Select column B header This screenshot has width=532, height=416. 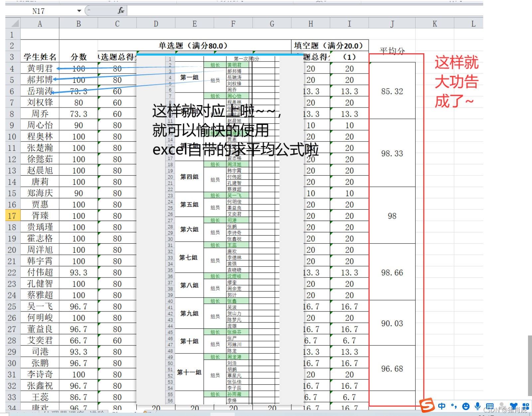click(x=78, y=24)
